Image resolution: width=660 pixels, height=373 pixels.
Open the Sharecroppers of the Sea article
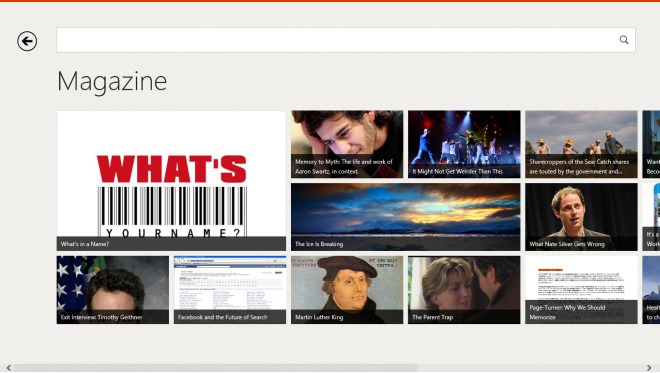coord(581,144)
